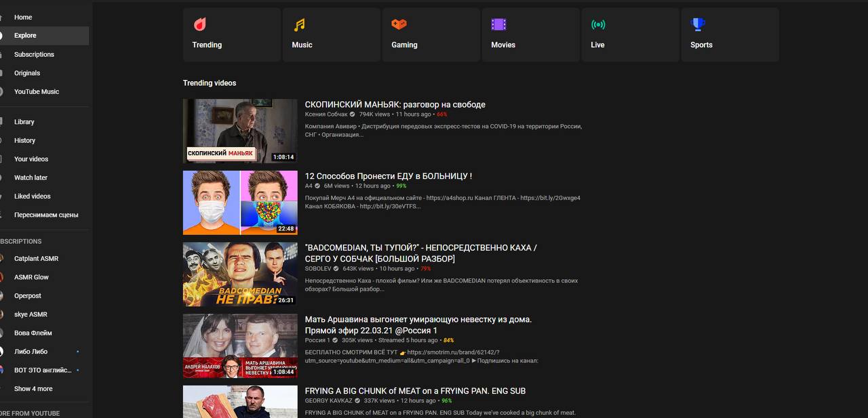The height and width of the screenshot is (418, 868).
Task: Click description starting Компания Авивир
Action: (443, 130)
